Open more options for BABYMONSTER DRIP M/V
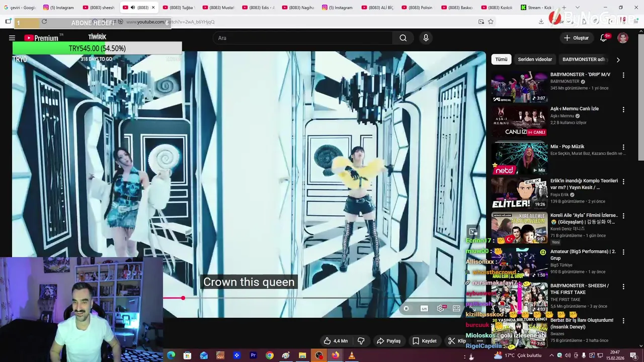644x362 pixels. tap(623, 75)
